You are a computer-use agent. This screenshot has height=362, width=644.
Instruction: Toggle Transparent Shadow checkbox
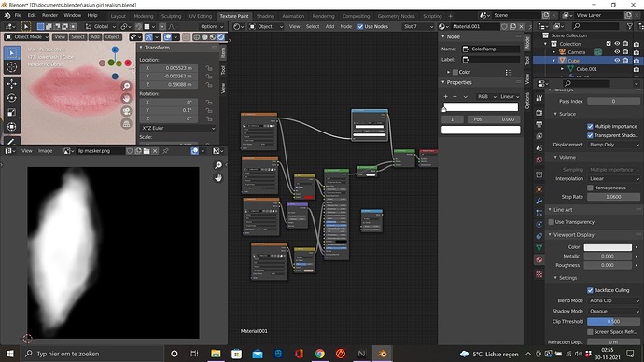[x=590, y=135]
